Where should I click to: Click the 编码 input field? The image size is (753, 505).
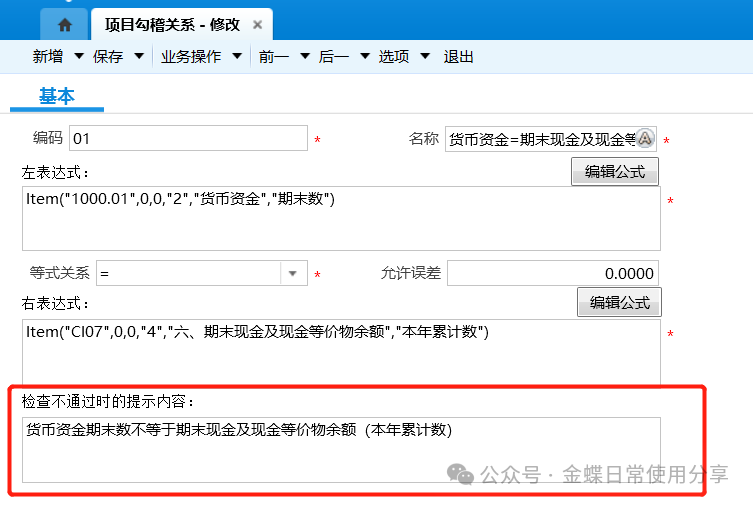point(187,139)
